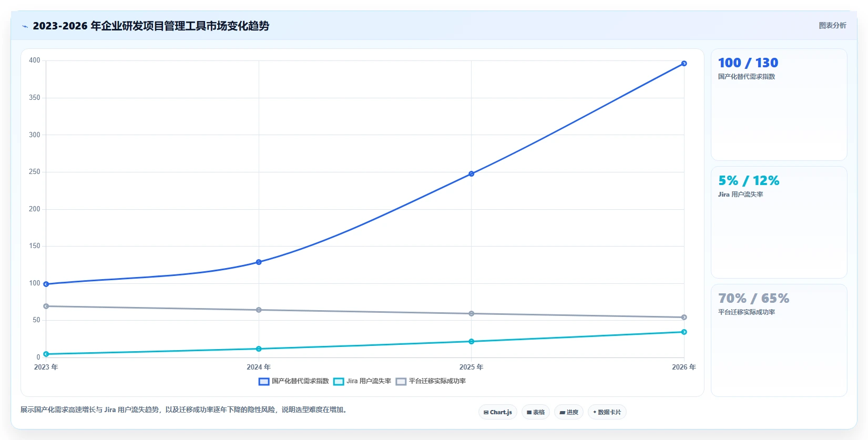Image resolution: width=868 pixels, height=440 pixels.
Task: Click the 2024 blue data point
Action: tap(259, 262)
